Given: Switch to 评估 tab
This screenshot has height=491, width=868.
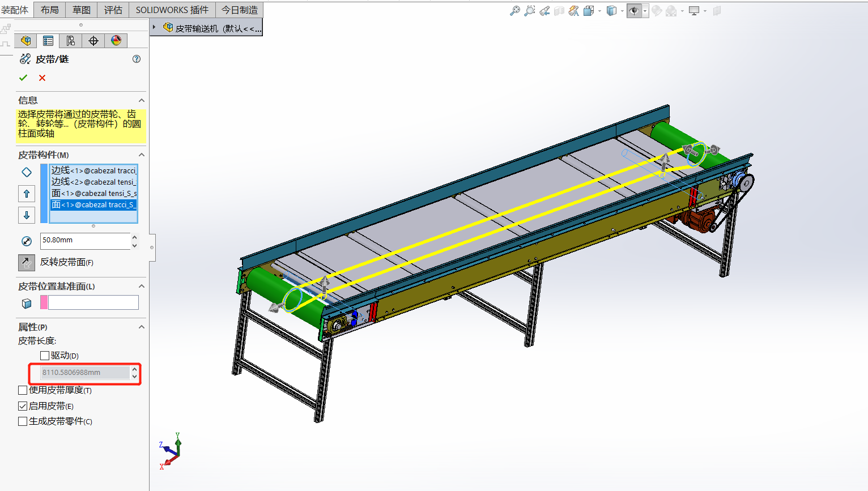Looking at the screenshot, I should tap(113, 10).
